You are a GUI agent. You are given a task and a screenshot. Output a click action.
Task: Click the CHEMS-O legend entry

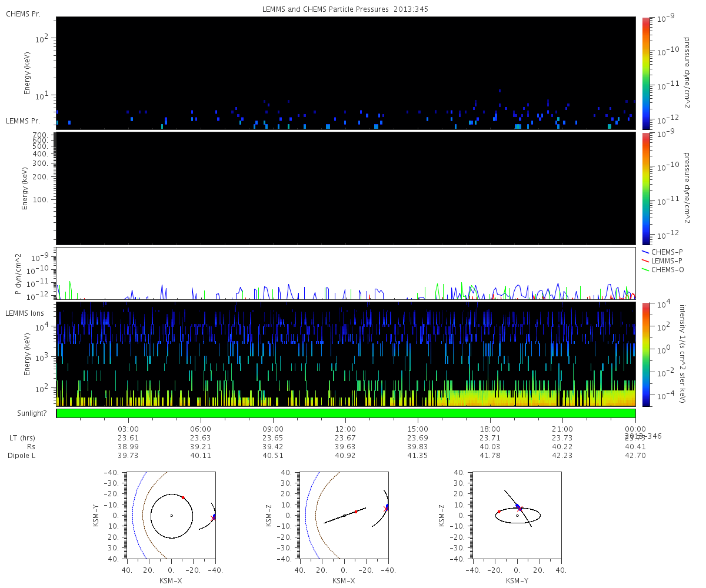[x=662, y=269]
